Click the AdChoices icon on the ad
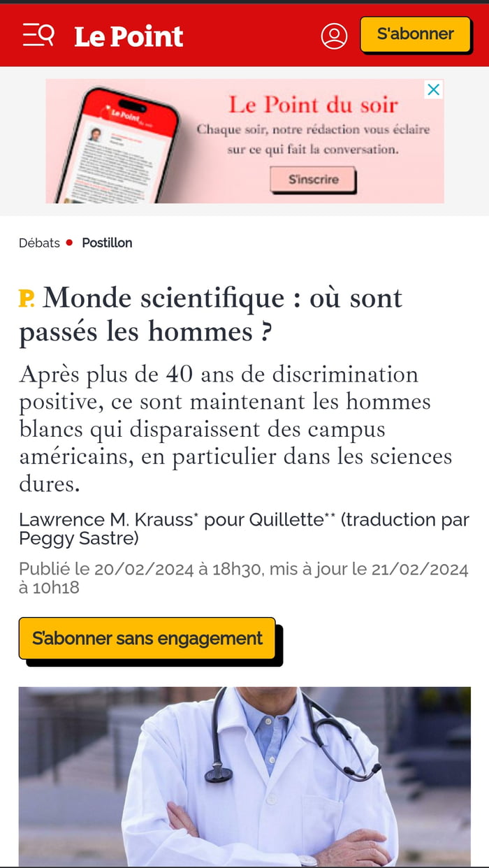The width and height of the screenshot is (489, 868). [434, 89]
